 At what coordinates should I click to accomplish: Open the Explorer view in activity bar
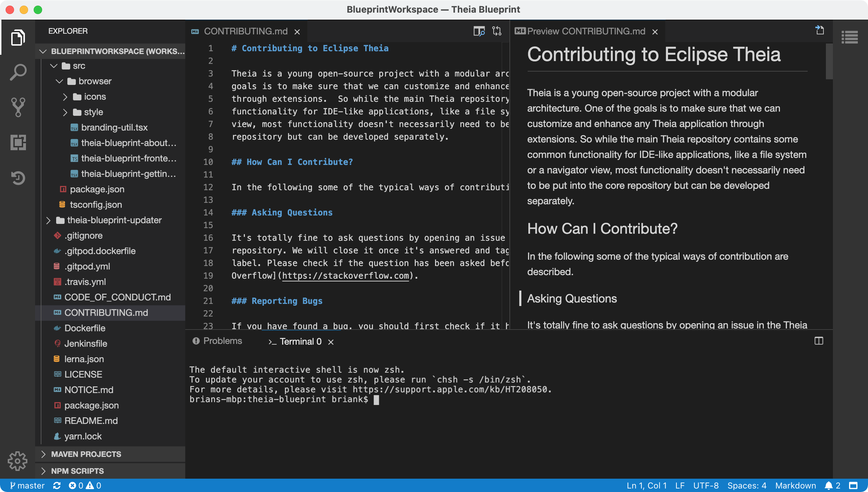pos(18,37)
